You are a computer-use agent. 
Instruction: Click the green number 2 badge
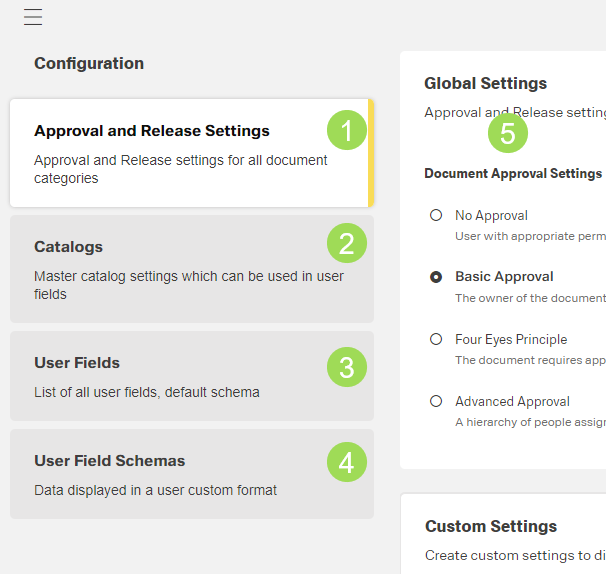[x=347, y=243]
